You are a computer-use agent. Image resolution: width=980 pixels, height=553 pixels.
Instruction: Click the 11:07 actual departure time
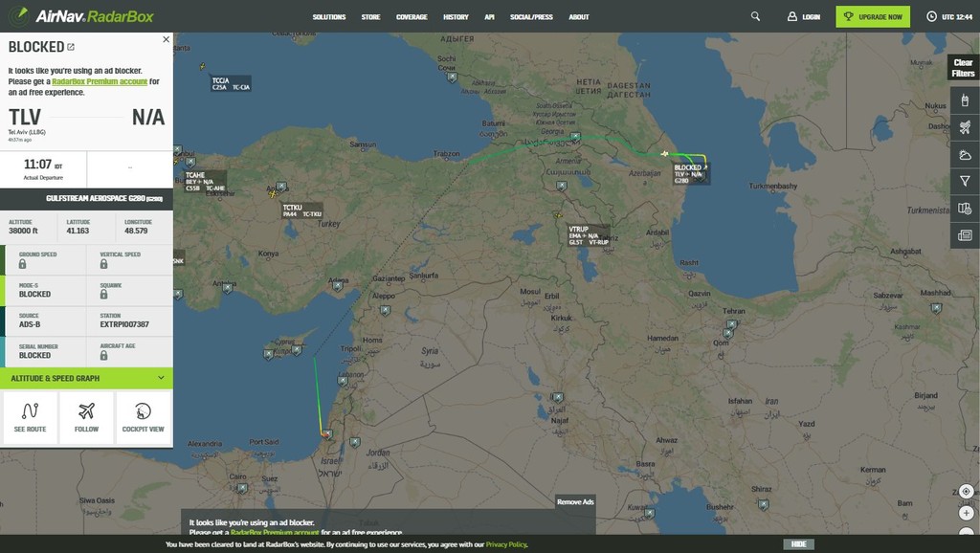tap(37, 165)
